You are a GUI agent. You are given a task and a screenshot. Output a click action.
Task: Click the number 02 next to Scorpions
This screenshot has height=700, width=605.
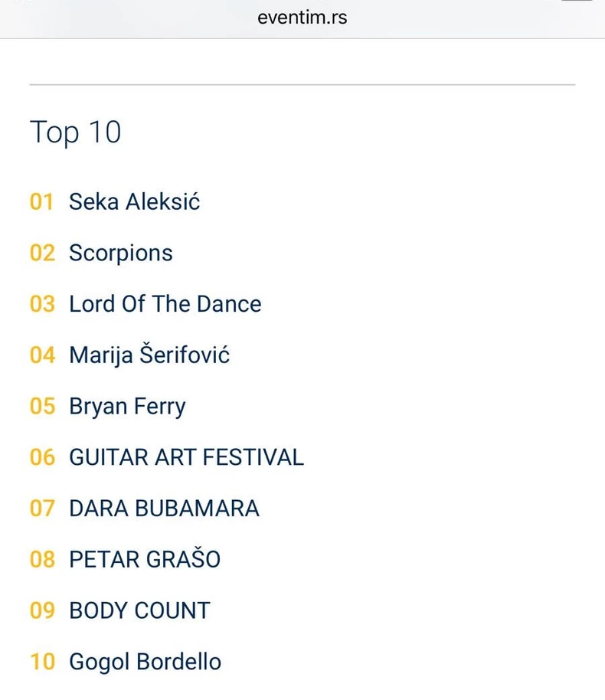pyautogui.click(x=41, y=253)
